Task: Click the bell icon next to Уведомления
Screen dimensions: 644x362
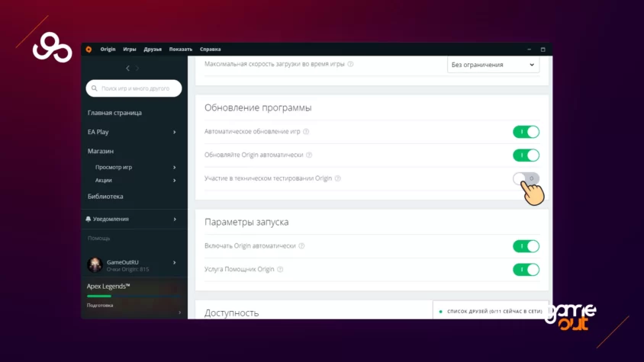Action: pos(88,219)
